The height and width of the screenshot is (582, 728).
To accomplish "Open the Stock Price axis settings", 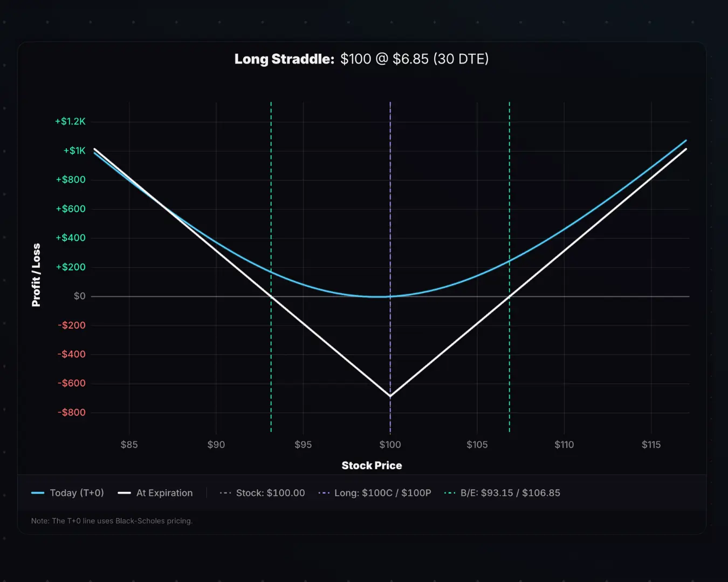I will pyautogui.click(x=372, y=465).
